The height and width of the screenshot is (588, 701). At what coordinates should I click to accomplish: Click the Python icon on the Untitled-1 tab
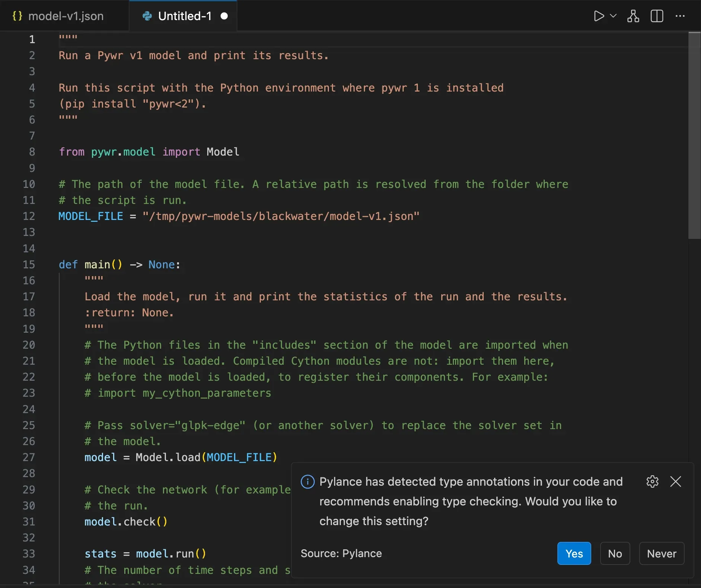point(147,16)
